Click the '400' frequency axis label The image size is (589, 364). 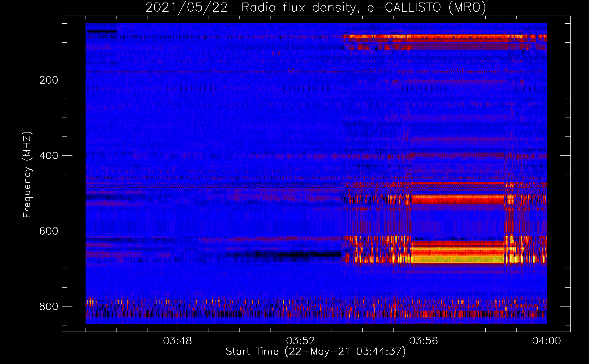point(49,156)
